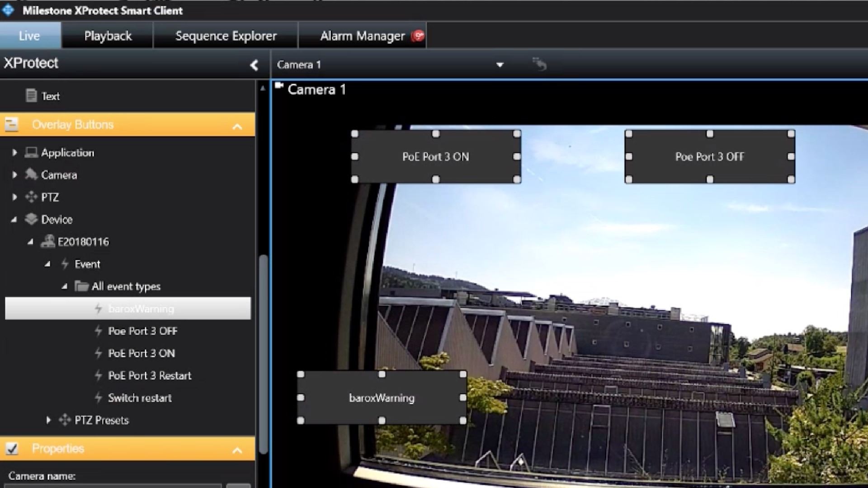Screen dimensions: 868x488
Task: Open the Sequence Explorer tab
Action: pos(226,36)
